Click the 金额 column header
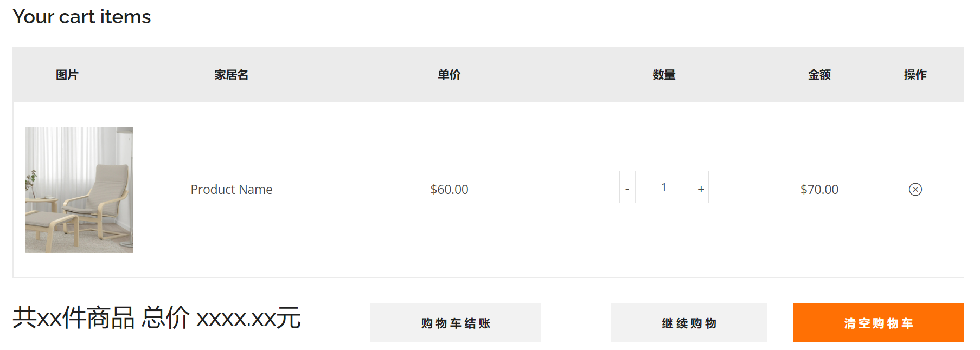 click(819, 75)
